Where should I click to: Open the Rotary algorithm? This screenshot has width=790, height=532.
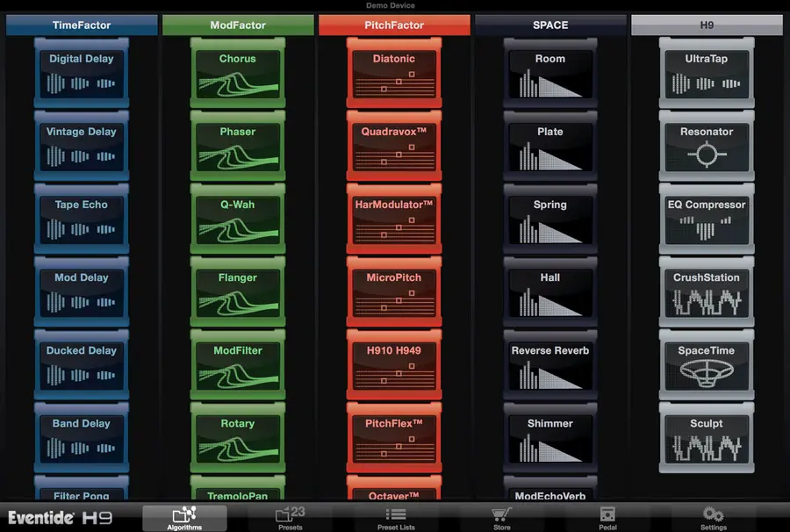point(238,438)
